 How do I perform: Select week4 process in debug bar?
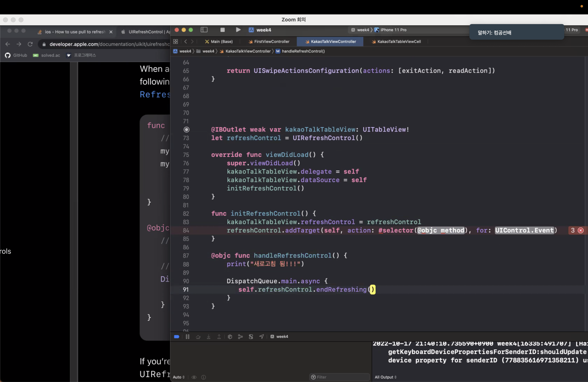(x=279, y=336)
